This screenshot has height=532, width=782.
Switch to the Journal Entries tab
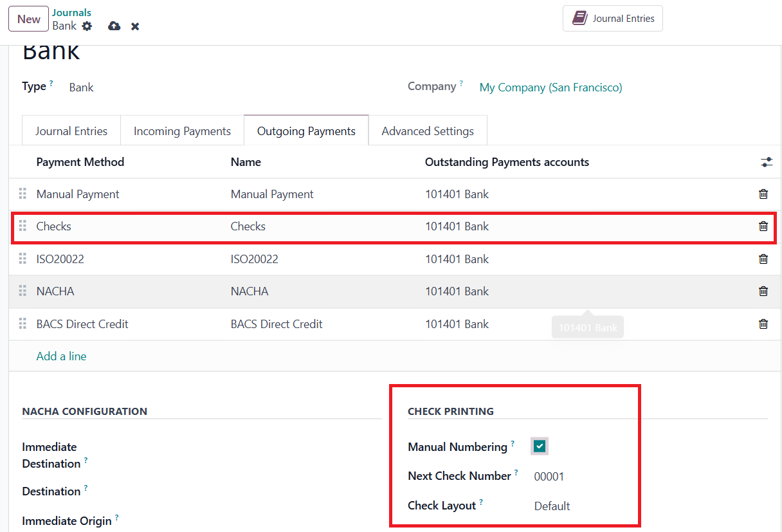pos(71,131)
